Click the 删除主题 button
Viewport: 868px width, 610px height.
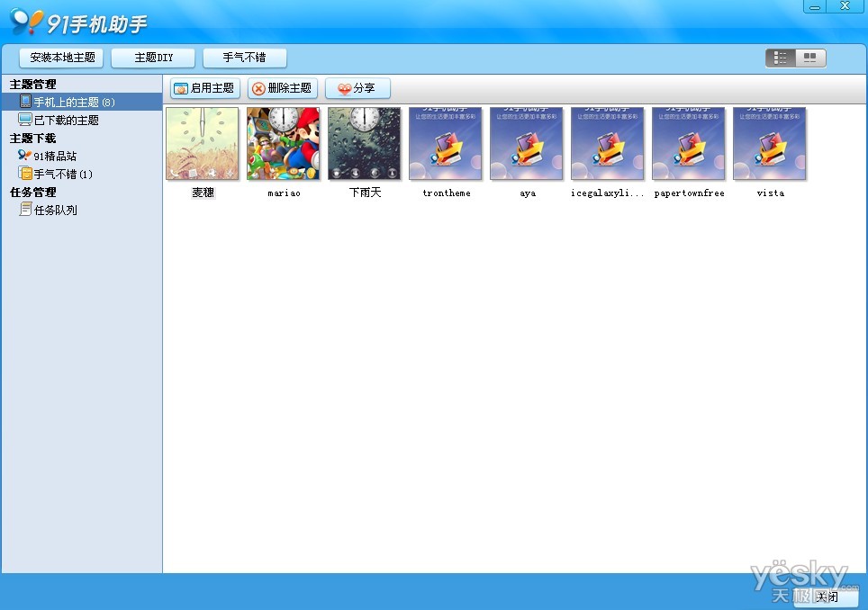(x=283, y=88)
